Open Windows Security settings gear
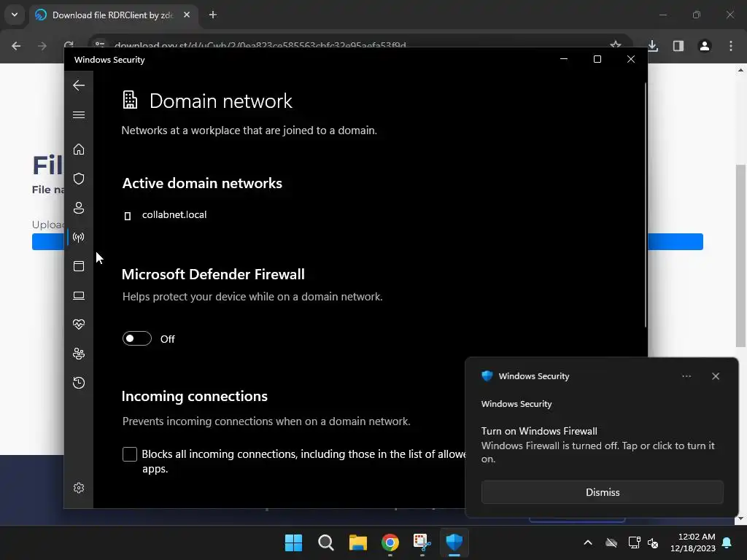This screenshot has width=747, height=560. click(79, 488)
